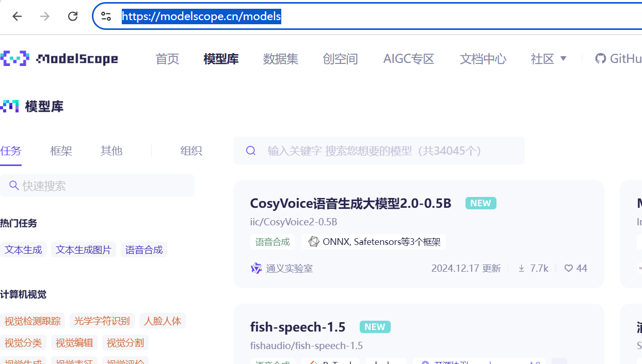Click the download icon showing 7.7k
642x364 pixels.
(x=521, y=268)
